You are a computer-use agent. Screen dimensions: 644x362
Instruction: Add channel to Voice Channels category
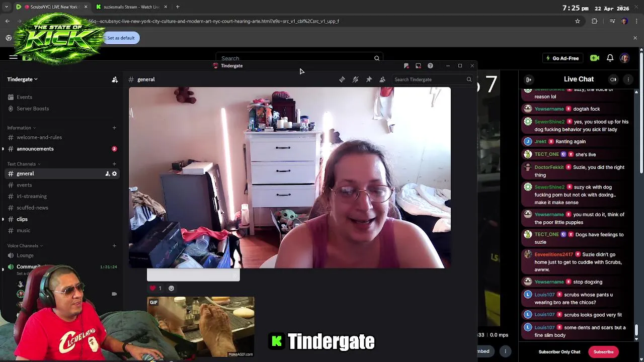(114, 246)
